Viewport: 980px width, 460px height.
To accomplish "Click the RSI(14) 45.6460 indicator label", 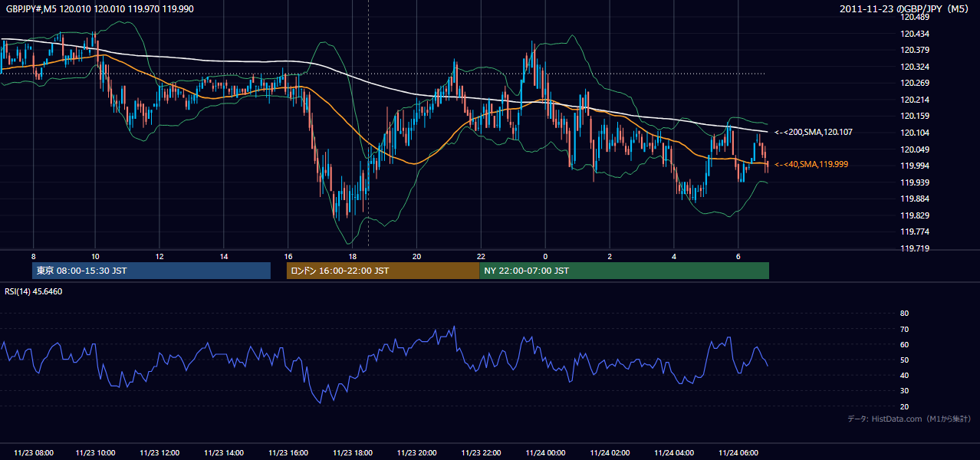I will coord(34,291).
